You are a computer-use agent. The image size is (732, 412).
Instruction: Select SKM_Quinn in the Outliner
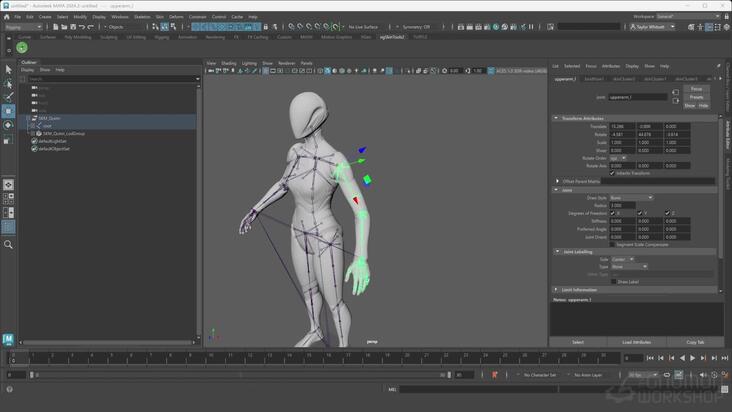pos(50,118)
